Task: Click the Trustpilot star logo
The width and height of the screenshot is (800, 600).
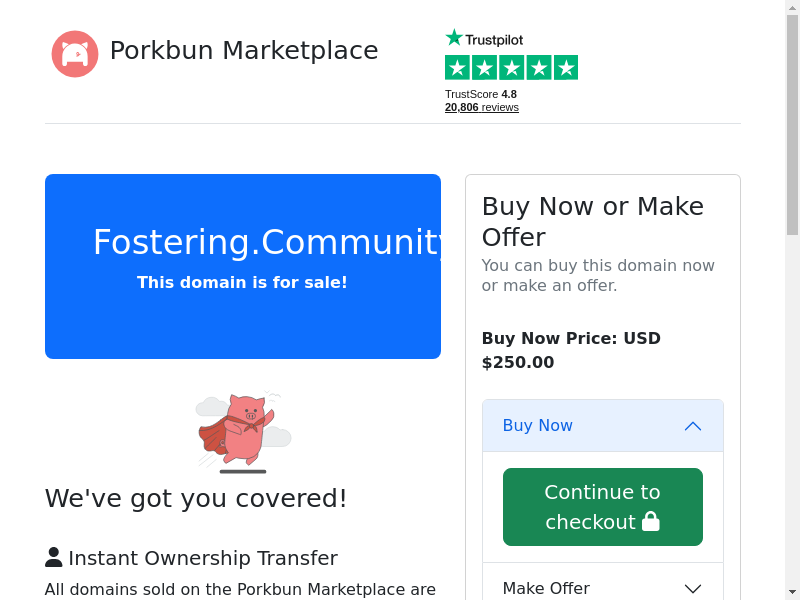Action: (484, 38)
